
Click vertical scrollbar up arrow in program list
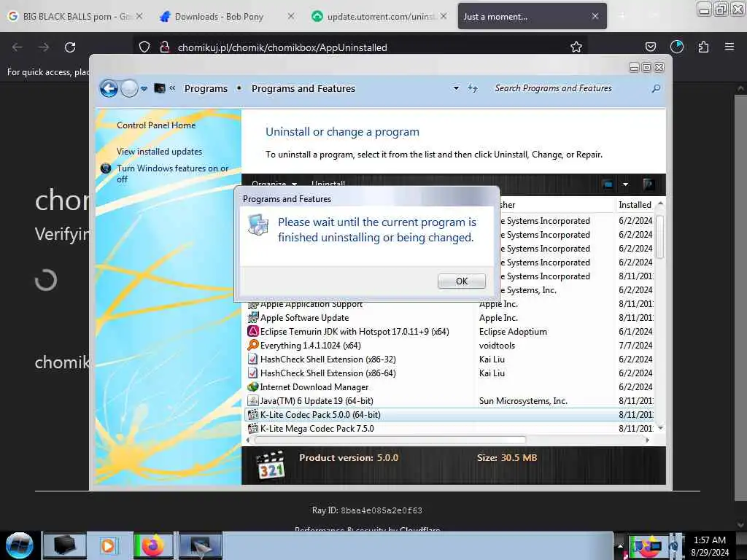coord(660,203)
